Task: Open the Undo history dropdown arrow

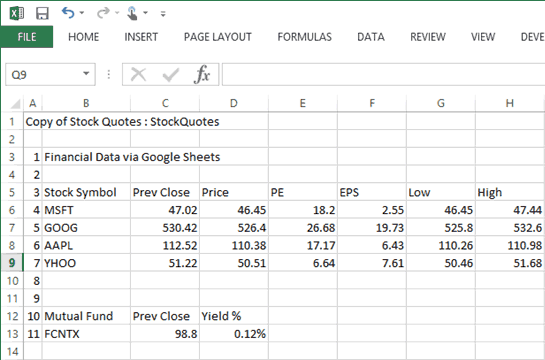Action: click(82, 13)
